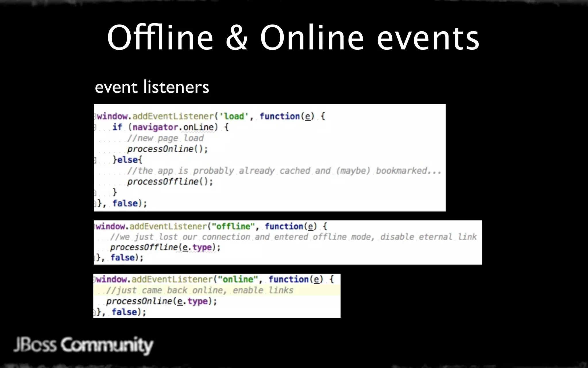Click the "offline" string literal

(233, 227)
